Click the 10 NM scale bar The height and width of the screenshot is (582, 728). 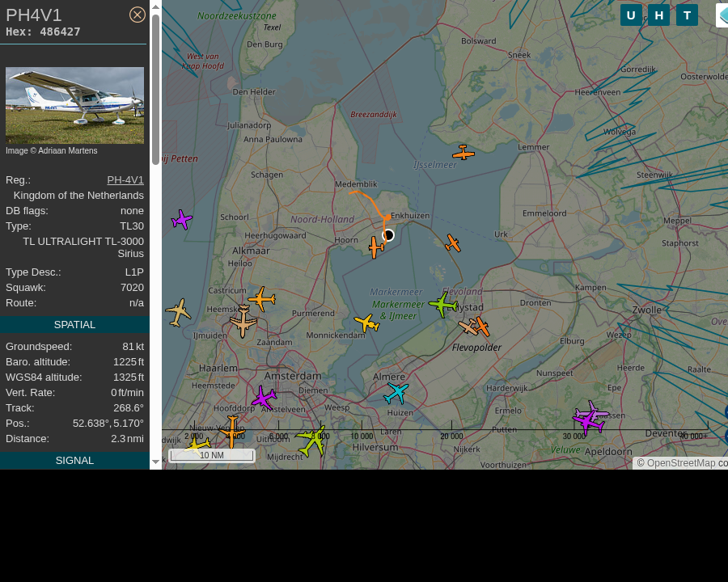tap(212, 455)
